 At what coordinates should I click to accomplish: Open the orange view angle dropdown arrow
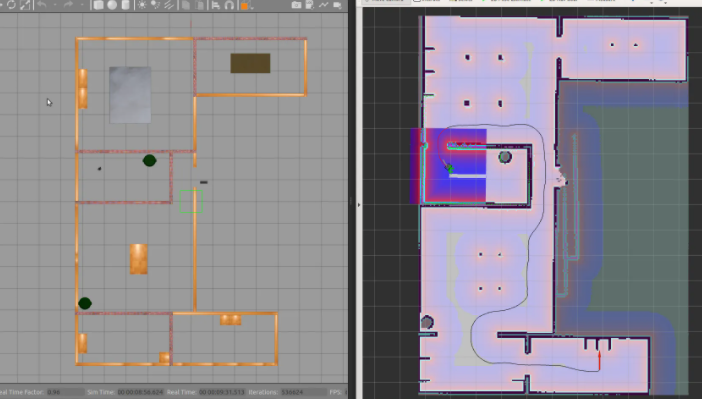point(252,6)
